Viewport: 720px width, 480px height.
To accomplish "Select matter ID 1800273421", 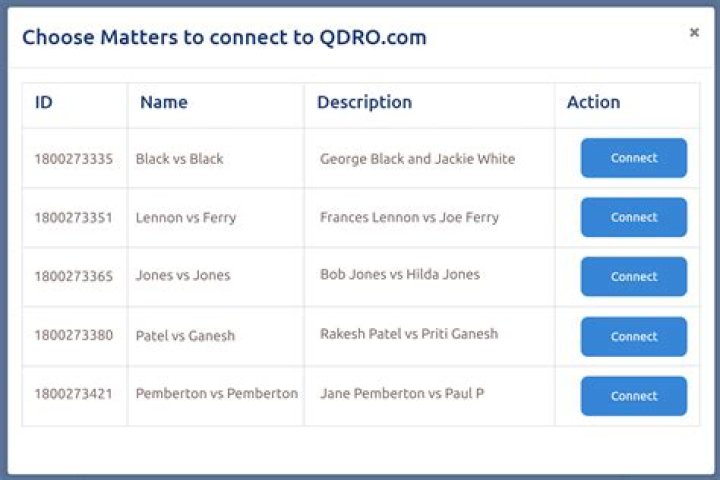I will (x=73, y=394).
